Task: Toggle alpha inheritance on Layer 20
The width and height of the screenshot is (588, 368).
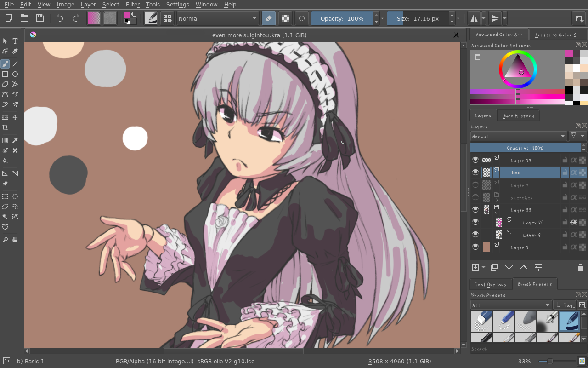Action: coord(573,222)
